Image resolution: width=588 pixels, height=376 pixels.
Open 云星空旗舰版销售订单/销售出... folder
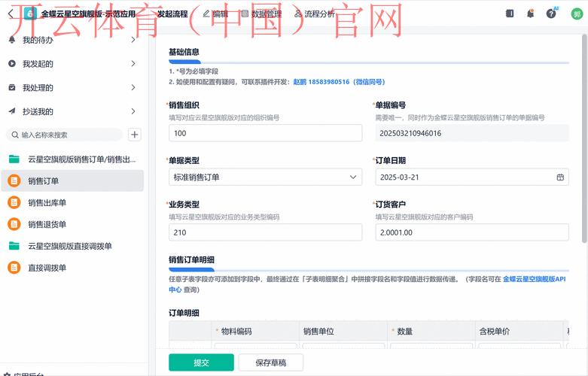(72, 159)
